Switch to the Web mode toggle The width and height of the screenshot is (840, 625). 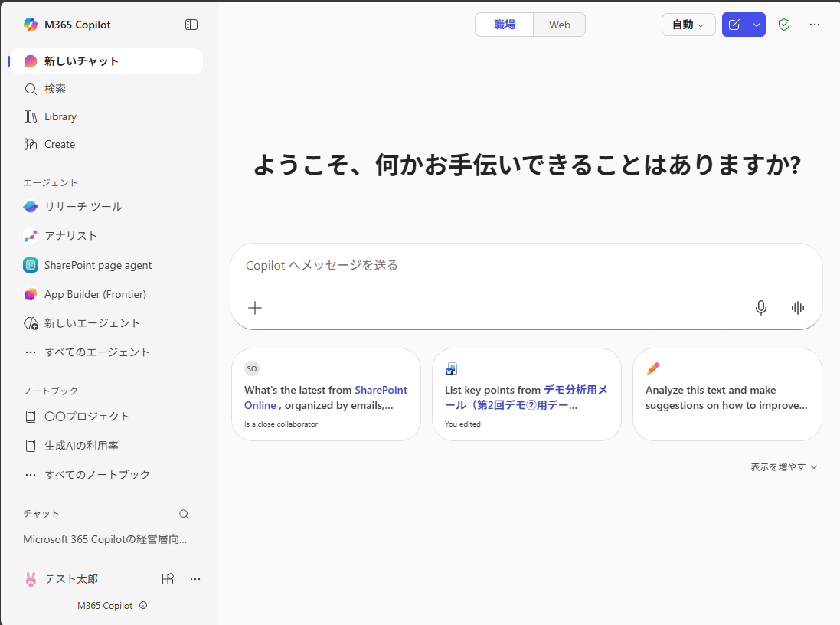click(x=559, y=25)
